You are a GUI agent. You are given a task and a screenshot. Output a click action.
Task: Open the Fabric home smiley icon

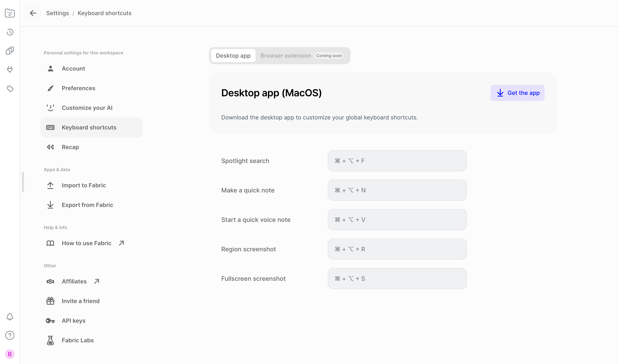point(10,13)
